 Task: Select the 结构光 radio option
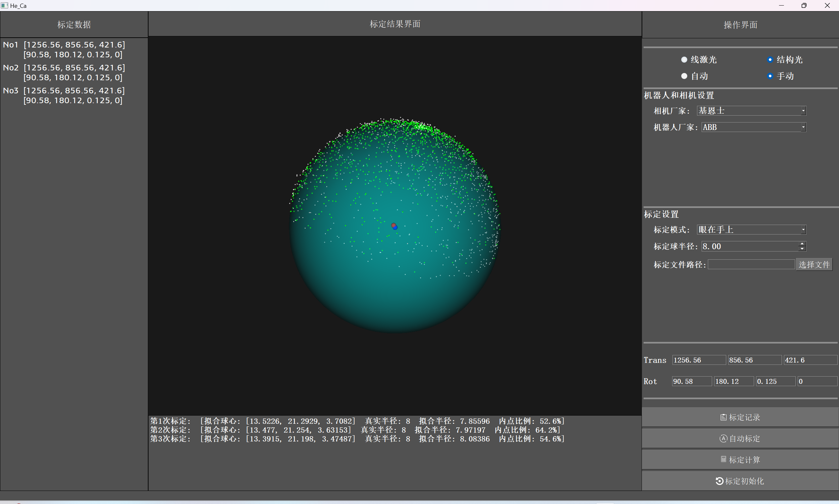[x=770, y=60]
